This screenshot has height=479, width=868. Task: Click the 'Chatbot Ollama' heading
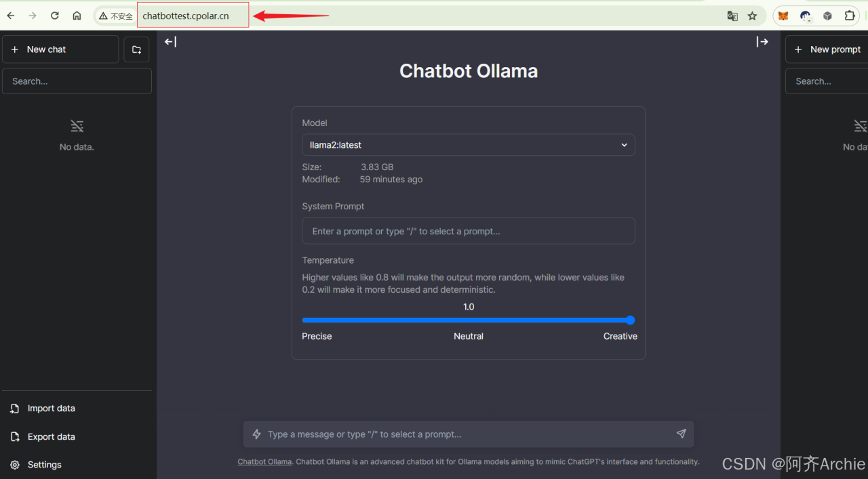469,71
